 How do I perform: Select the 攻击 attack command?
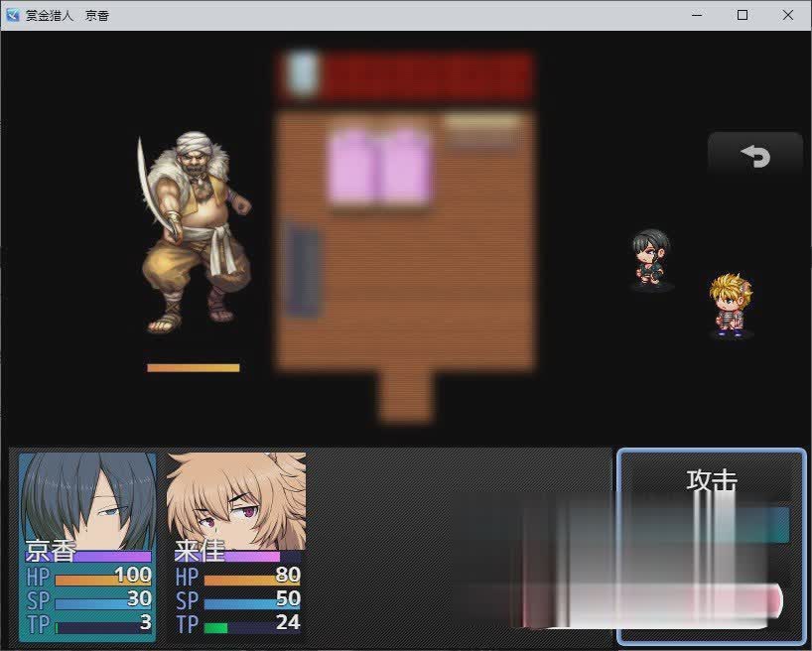712,480
